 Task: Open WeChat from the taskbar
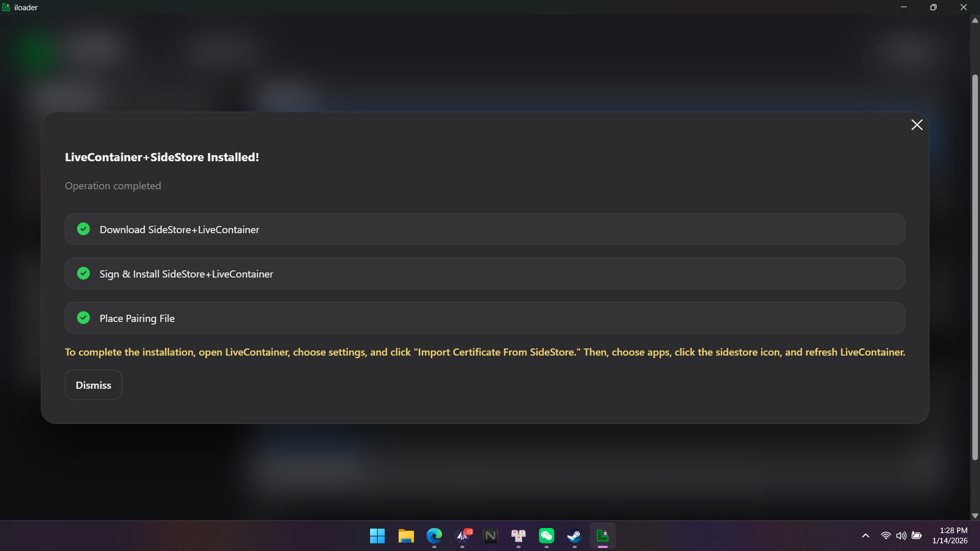pos(546,536)
